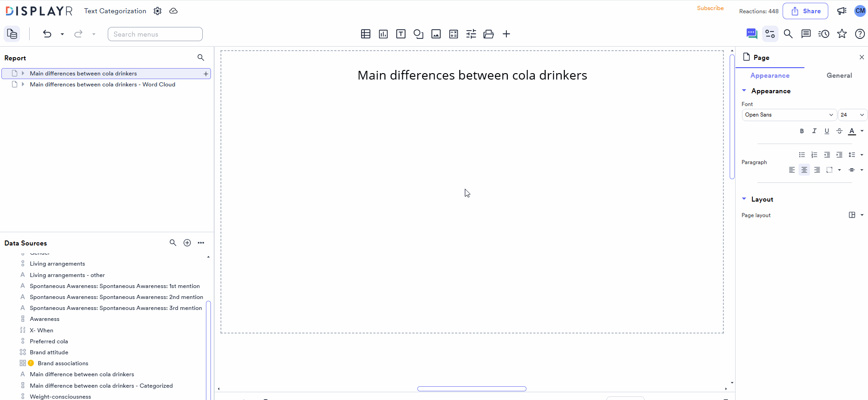
Task: Close the Page inspector panel
Action: coord(862,57)
